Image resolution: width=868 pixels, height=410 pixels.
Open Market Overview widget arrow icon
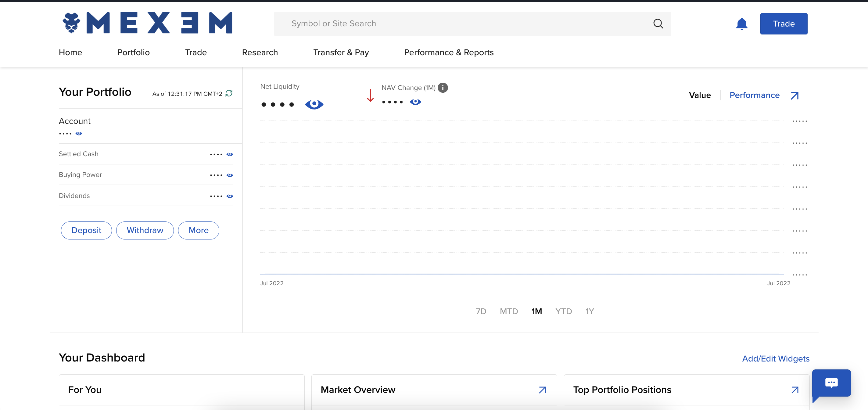(542, 390)
